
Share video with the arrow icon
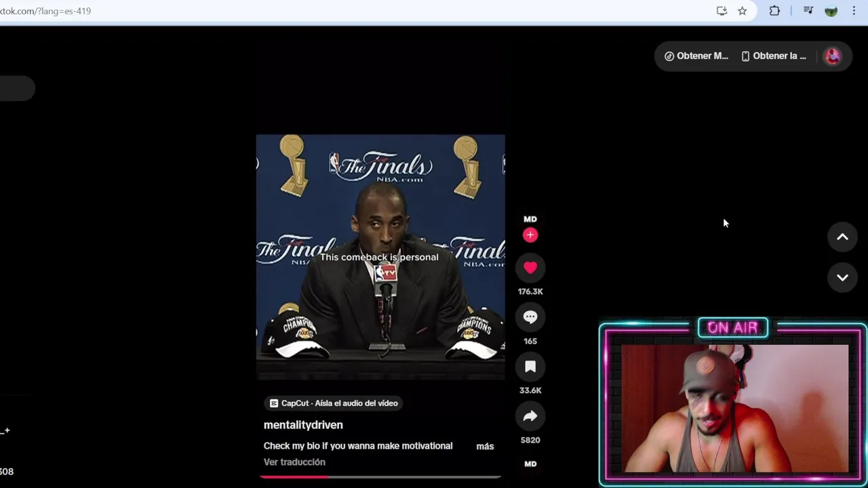(x=530, y=416)
